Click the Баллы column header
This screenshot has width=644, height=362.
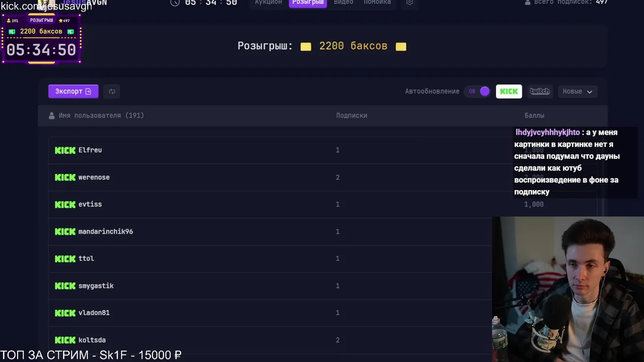point(534,116)
